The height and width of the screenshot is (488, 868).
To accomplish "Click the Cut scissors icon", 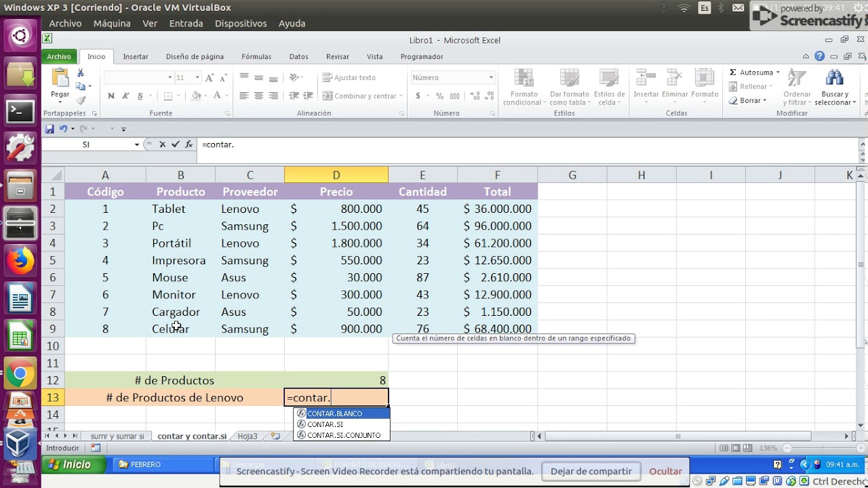I will click(81, 73).
